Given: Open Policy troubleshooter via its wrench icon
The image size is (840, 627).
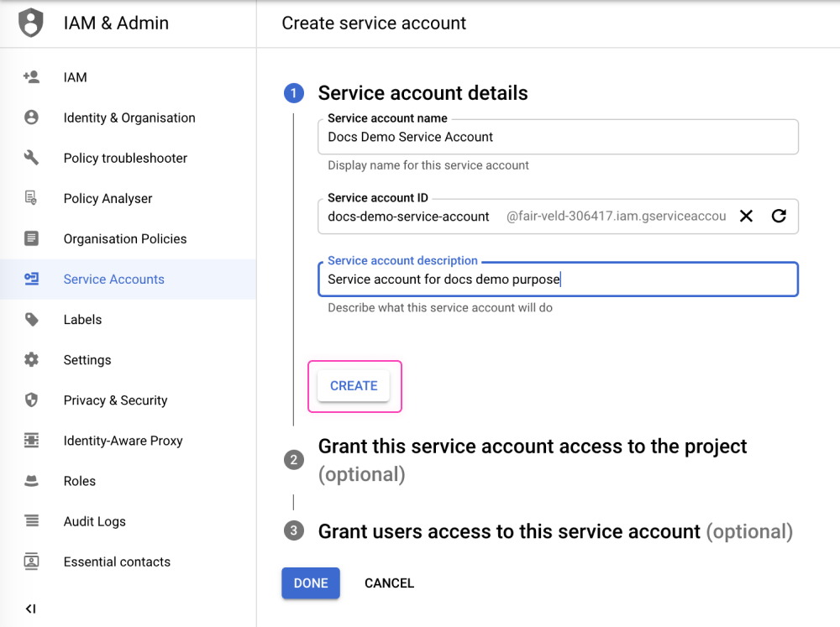Looking at the screenshot, I should (30, 158).
